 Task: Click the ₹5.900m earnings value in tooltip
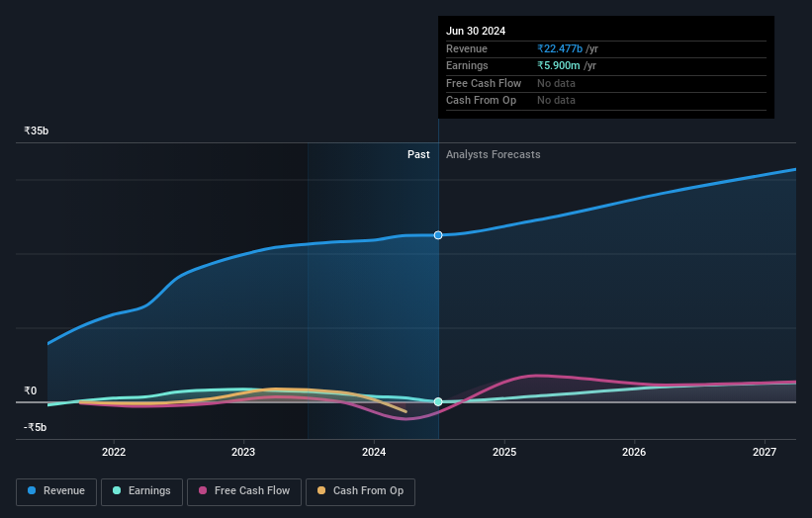pyautogui.click(x=558, y=65)
